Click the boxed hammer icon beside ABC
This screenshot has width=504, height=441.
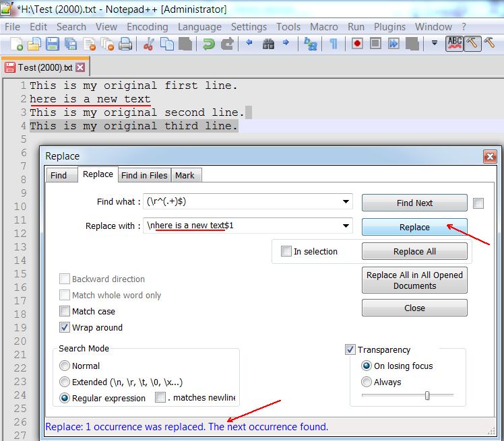click(472, 43)
